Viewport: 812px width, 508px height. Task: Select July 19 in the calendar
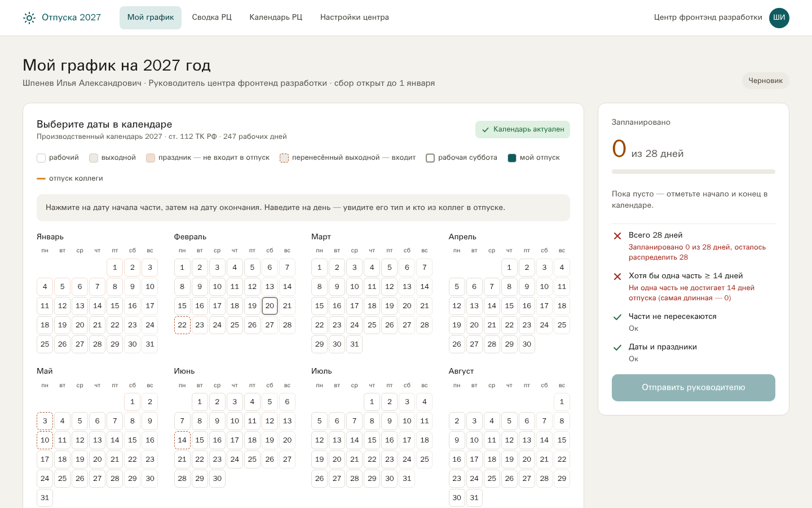[320, 459]
